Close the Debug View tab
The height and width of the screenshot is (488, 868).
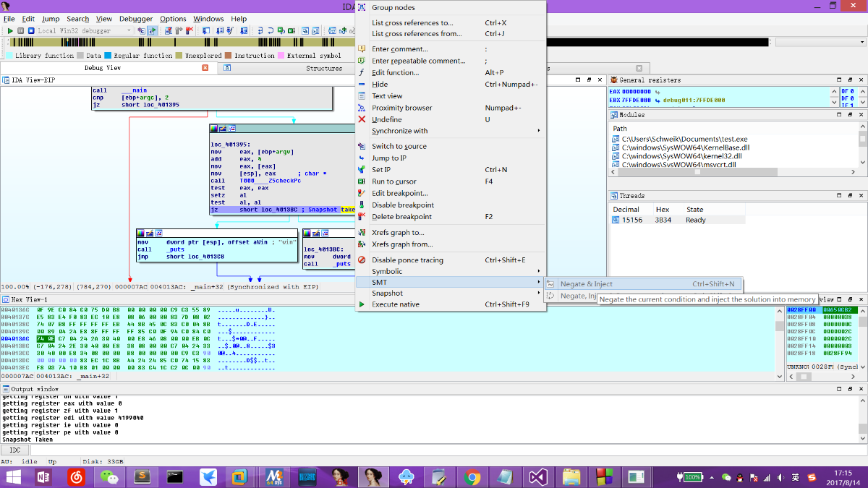[205, 68]
